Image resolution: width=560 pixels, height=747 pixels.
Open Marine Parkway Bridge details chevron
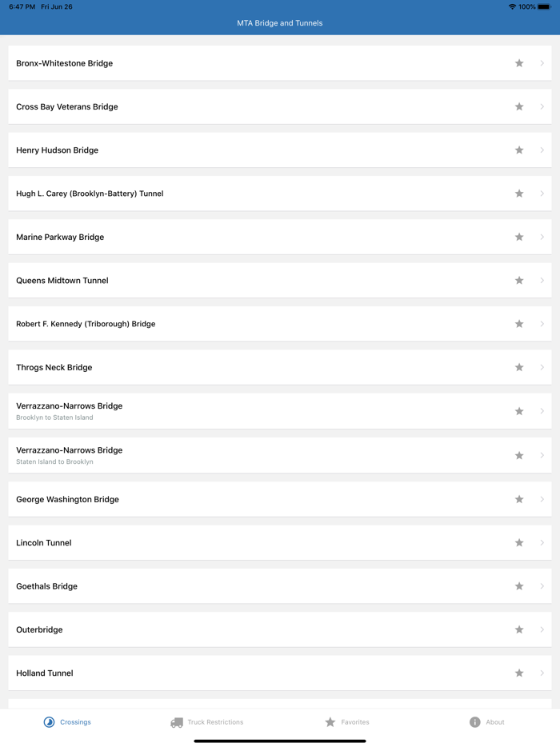point(542,238)
